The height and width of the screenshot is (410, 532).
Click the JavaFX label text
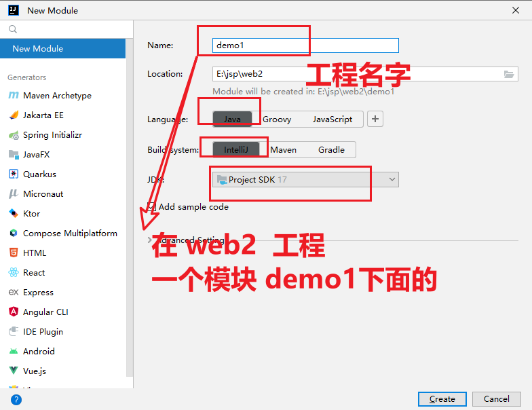click(37, 155)
